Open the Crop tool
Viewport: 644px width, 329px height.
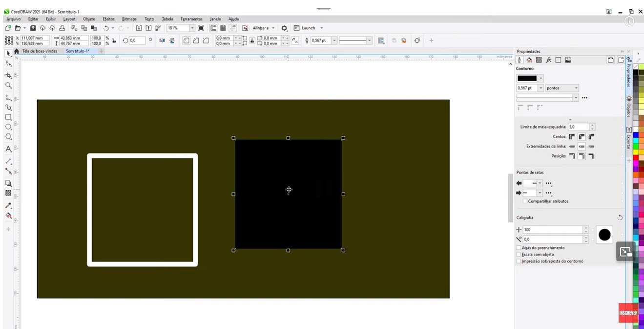8,74
